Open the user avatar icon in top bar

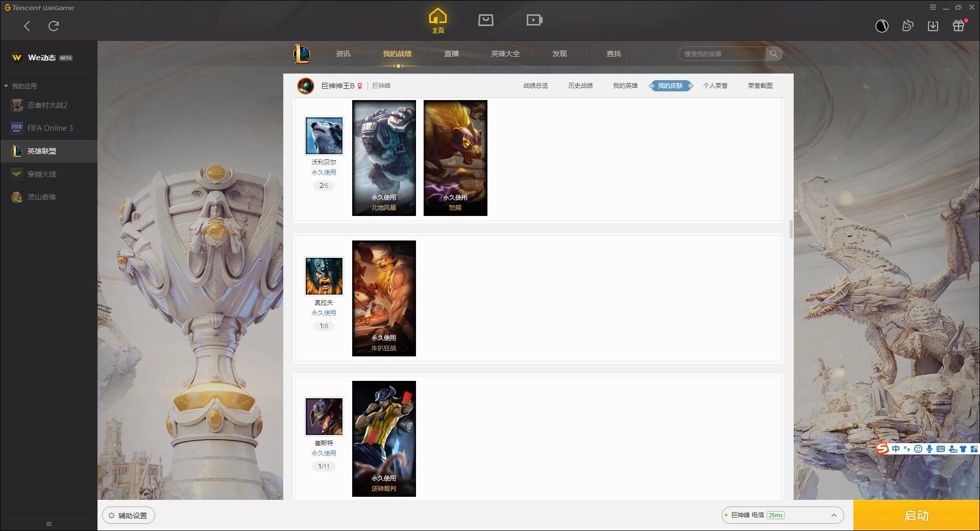[x=882, y=26]
